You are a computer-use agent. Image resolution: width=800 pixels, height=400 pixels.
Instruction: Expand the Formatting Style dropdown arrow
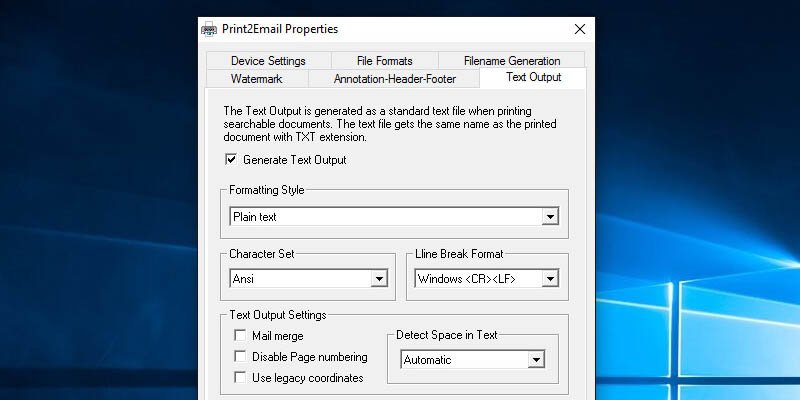[x=549, y=217]
